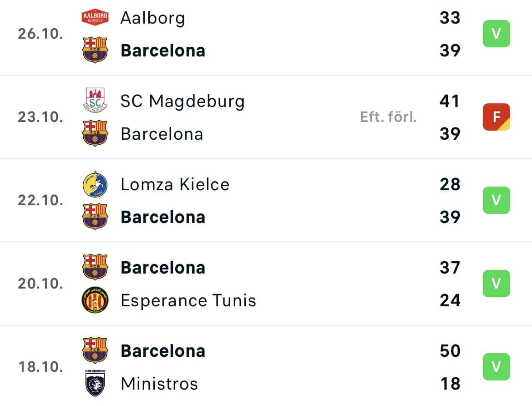Click the green V badge for 18.10.
Viewport: 532px width, 406px height.
[x=497, y=366]
